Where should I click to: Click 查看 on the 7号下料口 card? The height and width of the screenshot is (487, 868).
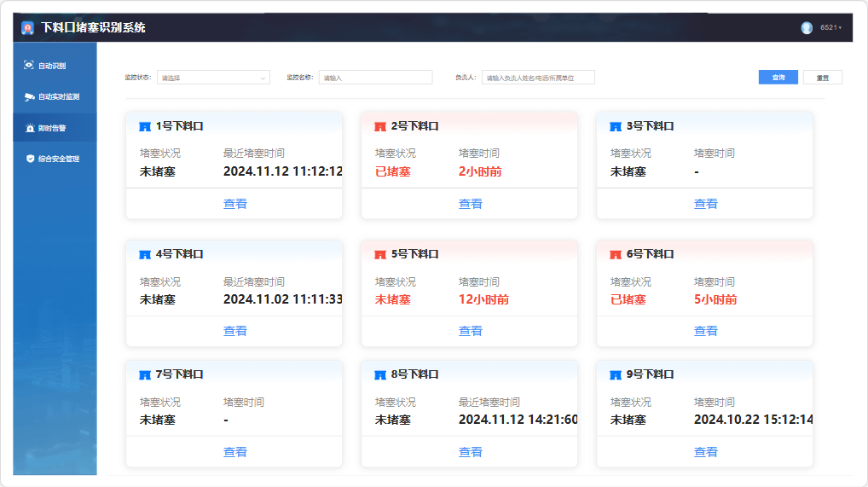click(234, 452)
